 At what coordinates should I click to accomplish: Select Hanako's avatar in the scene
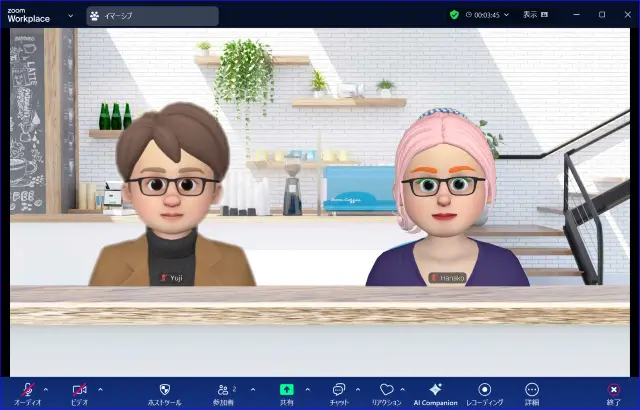coord(445,210)
